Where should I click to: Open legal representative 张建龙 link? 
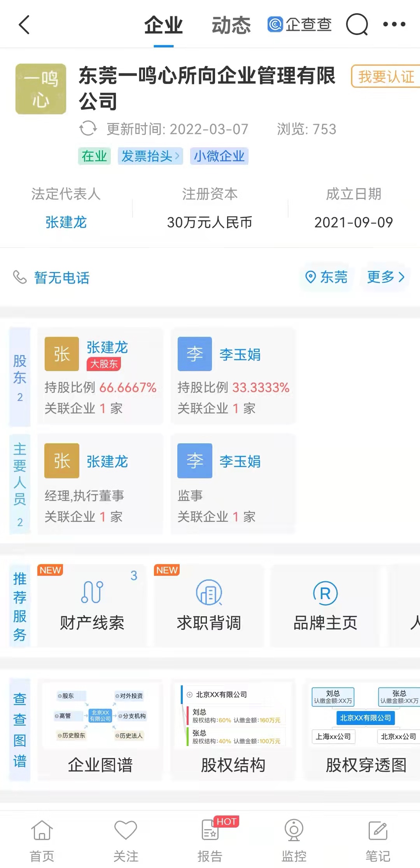66,222
